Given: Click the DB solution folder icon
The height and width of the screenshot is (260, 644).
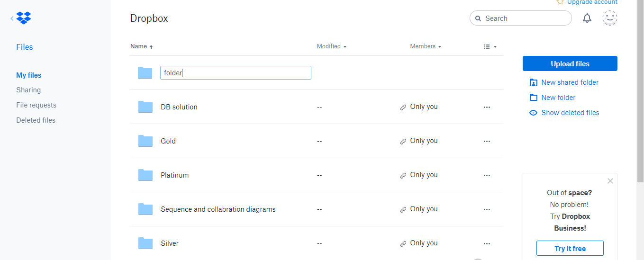Looking at the screenshot, I should pyautogui.click(x=145, y=107).
